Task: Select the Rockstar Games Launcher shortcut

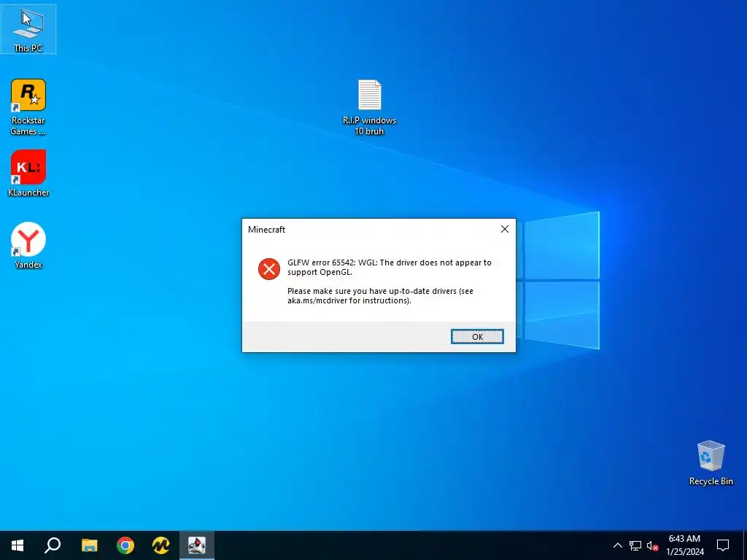Action: click(28, 107)
